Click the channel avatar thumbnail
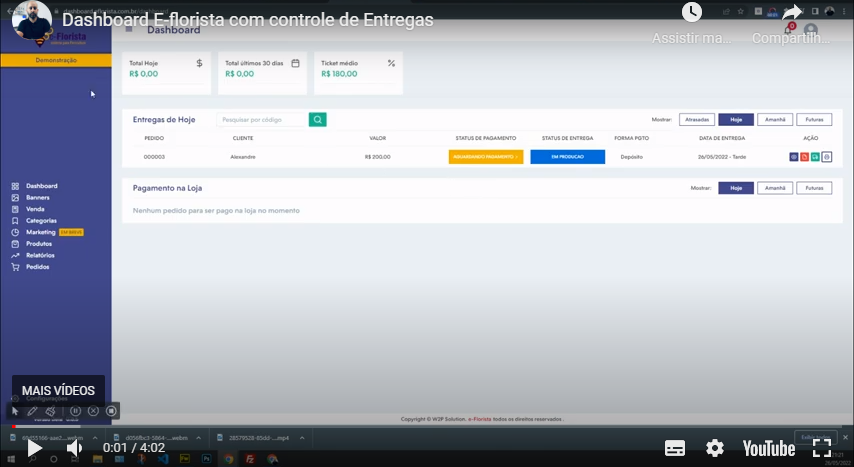 (x=32, y=21)
